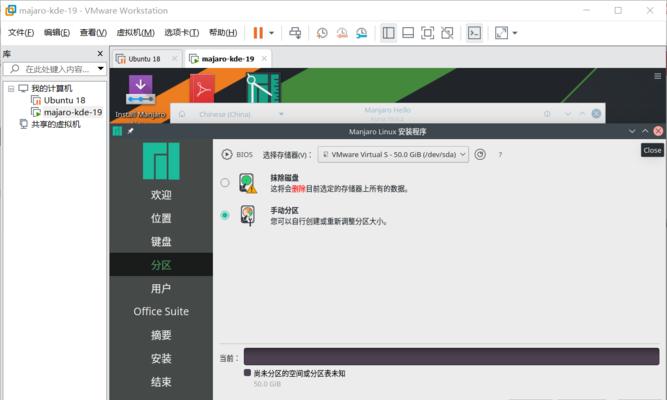Screen dimensions: 667x400
Task: Open the architect tools desktop icon
Action: click(x=262, y=88)
